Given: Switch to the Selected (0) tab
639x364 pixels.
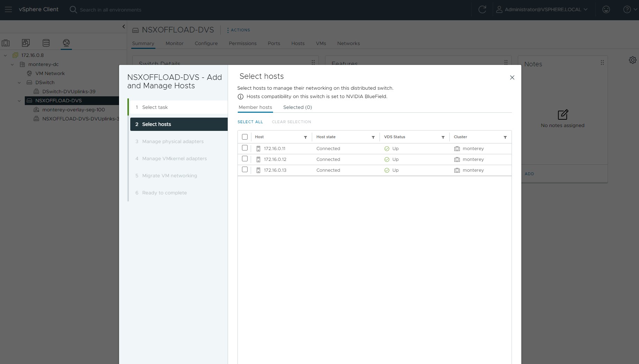Looking at the screenshot, I should (297, 107).
